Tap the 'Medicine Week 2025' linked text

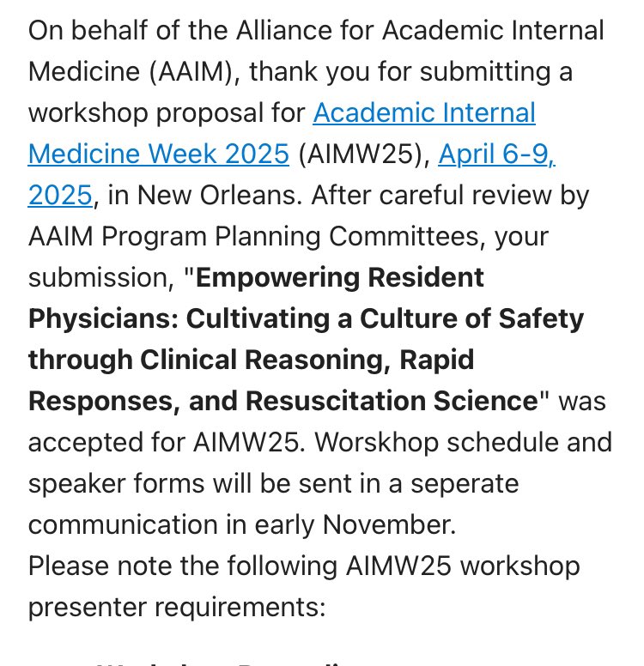coord(159,154)
